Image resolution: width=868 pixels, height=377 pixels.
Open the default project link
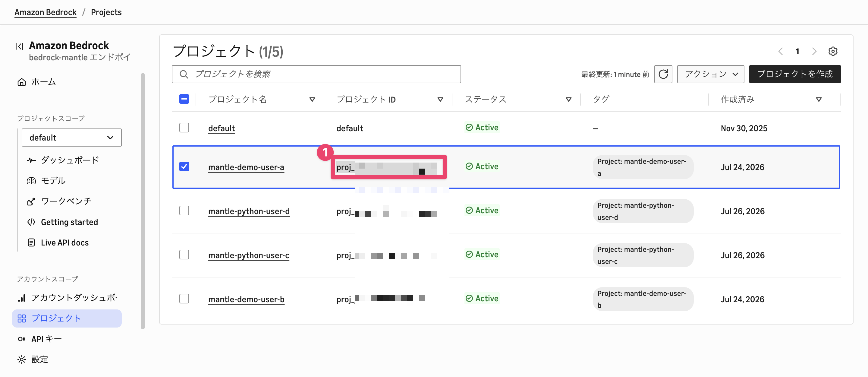pos(222,128)
